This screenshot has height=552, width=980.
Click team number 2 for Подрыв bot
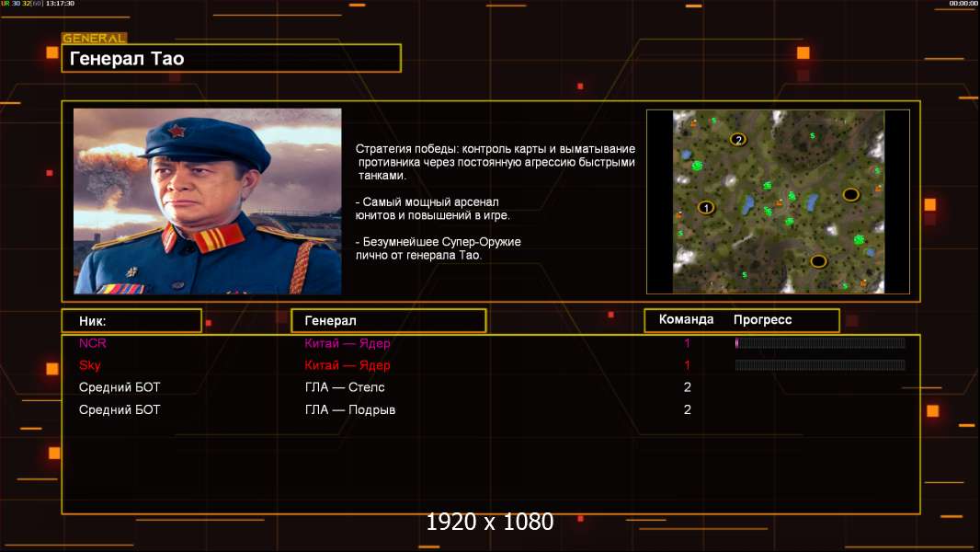pos(687,410)
